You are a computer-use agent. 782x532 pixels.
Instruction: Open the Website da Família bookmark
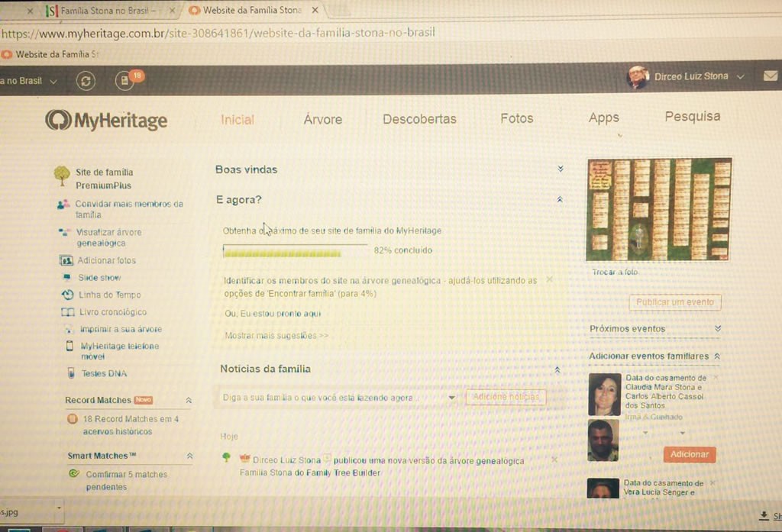[x=50, y=54]
